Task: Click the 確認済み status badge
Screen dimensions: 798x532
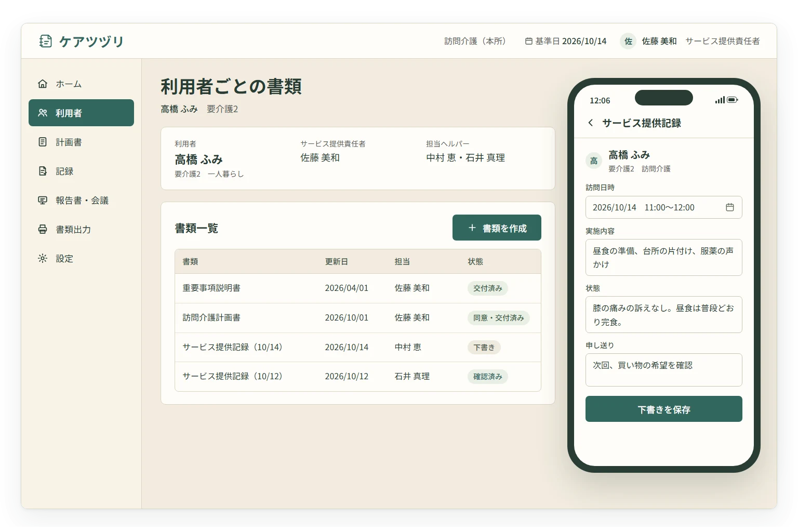Action: coord(488,377)
